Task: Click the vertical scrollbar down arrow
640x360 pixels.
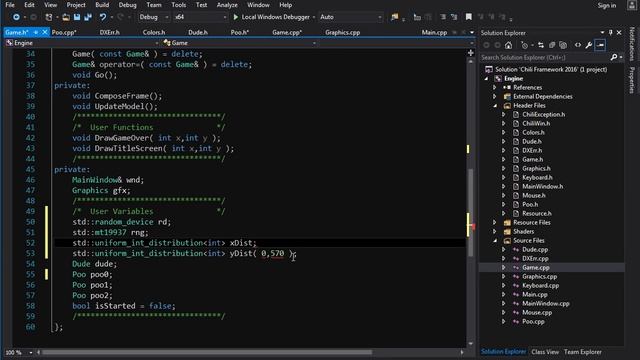Action: (x=471, y=344)
